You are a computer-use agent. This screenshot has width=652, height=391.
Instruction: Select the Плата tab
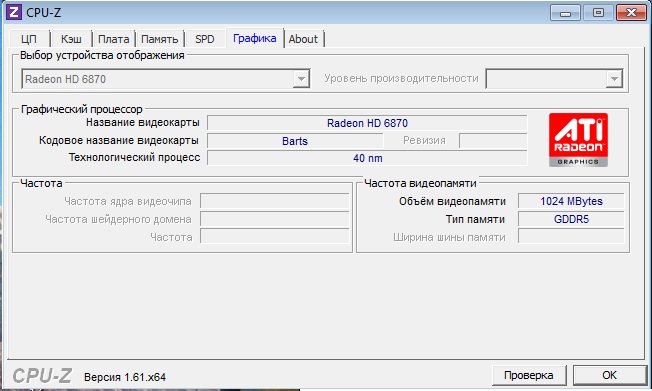(x=114, y=39)
